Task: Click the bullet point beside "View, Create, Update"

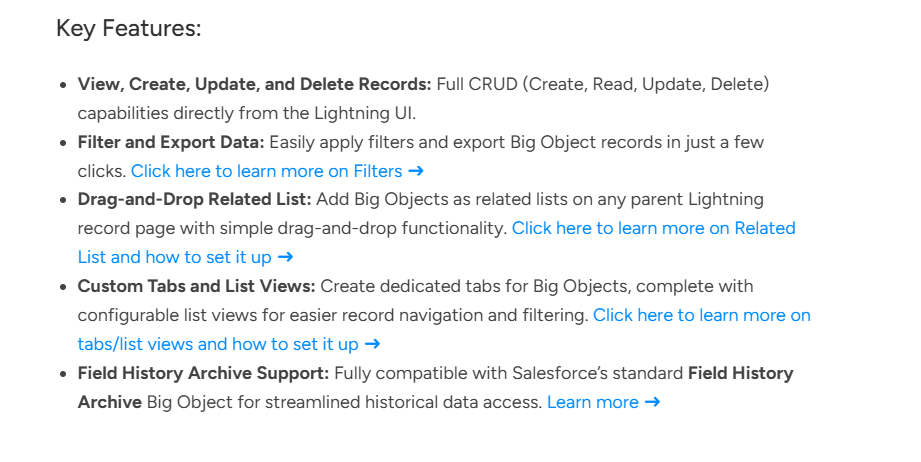Action: pyautogui.click(x=65, y=85)
